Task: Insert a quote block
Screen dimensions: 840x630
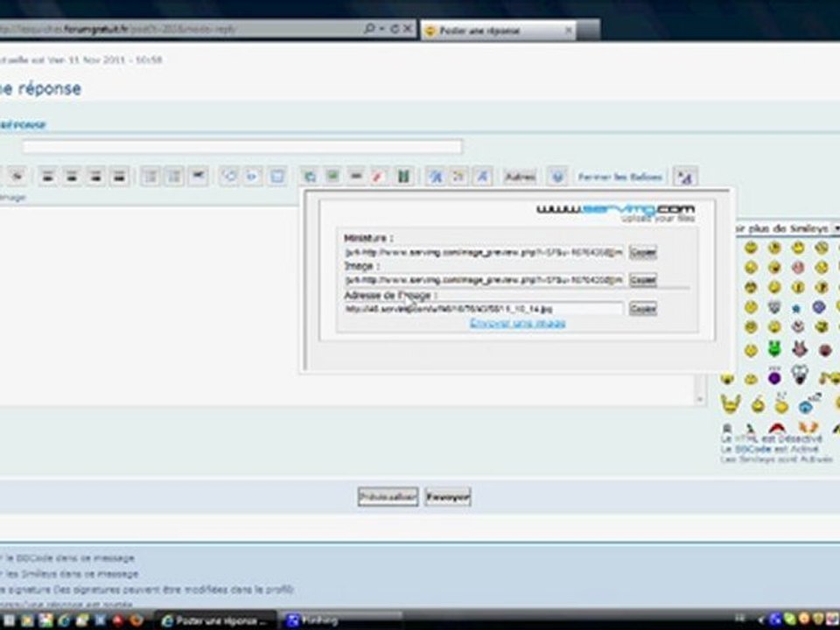Action: [229, 176]
